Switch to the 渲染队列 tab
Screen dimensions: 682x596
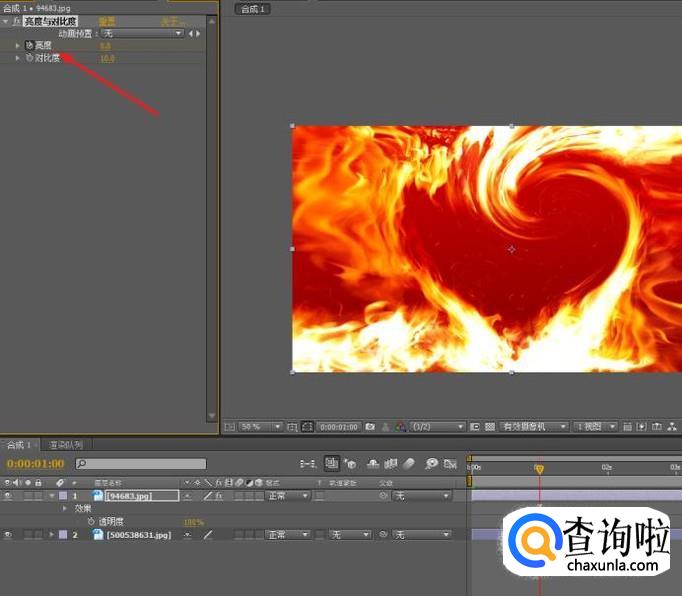pos(65,444)
